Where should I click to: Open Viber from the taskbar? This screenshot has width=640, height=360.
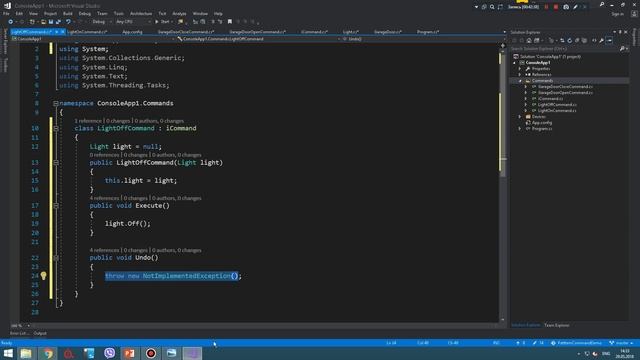(x=109, y=353)
